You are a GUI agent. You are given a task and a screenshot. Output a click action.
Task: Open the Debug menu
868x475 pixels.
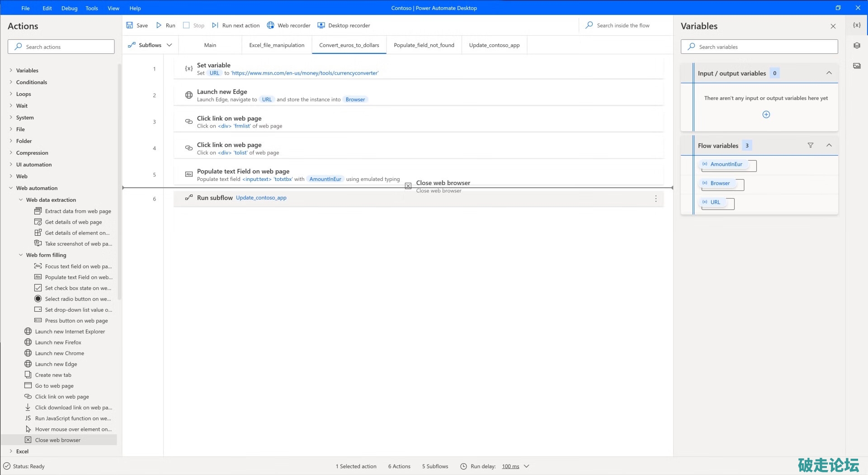point(69,8)
